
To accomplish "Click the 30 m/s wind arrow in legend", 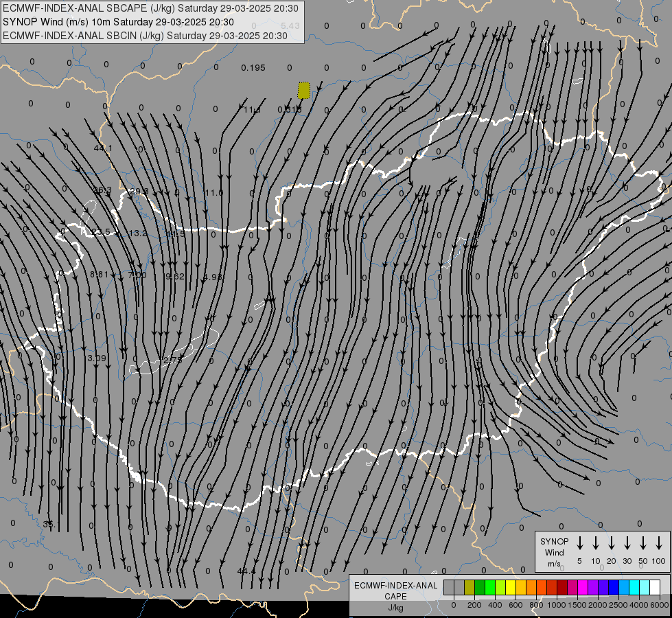I will click(627, 543).
